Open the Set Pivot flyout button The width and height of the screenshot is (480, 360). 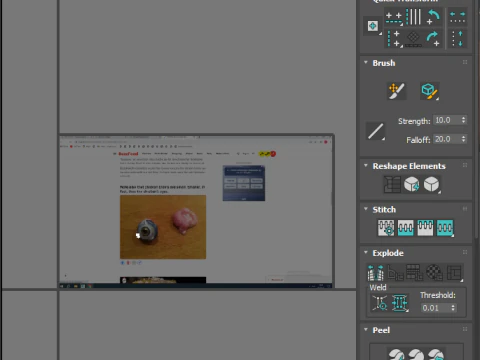click(x=373, y=26)
